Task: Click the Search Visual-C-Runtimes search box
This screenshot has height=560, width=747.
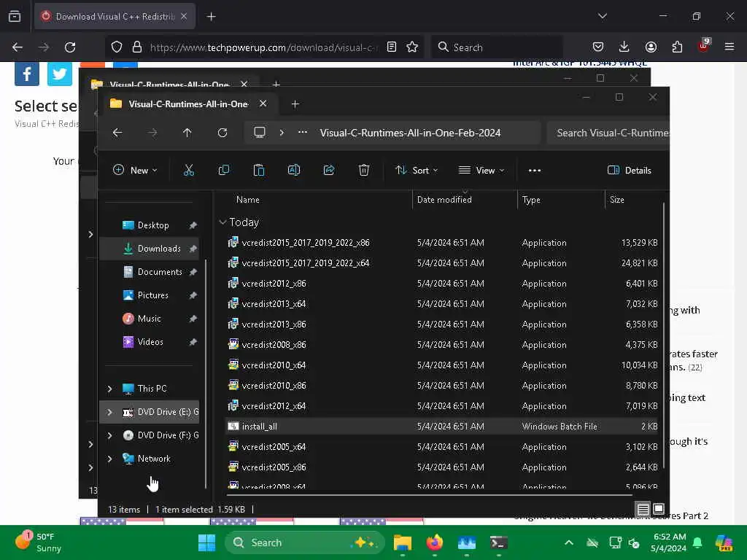Action: [x=608, y=133]
